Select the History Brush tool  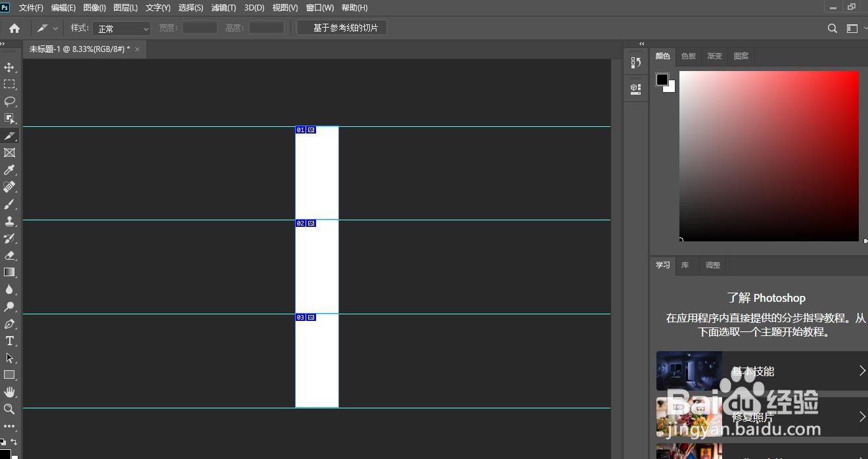click(9, 238)
